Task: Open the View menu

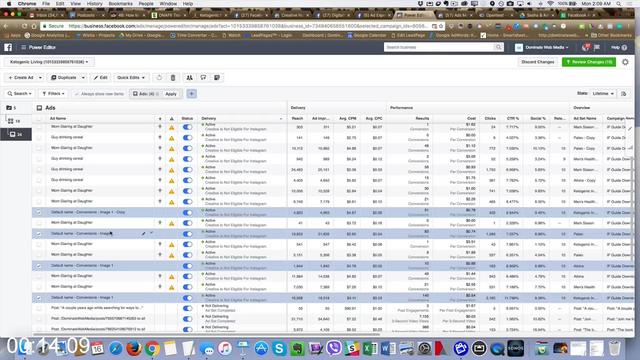Action: (x=76, y=4)
